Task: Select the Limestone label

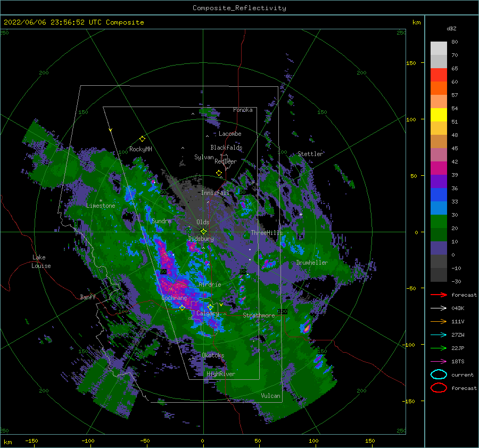Action: 101,206
